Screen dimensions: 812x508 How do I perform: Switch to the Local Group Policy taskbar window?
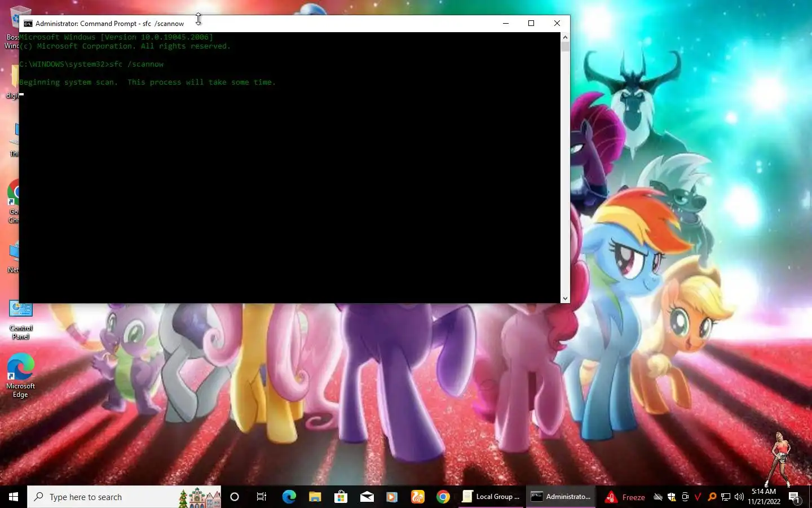pyautogui.click(x=492, y=497)
